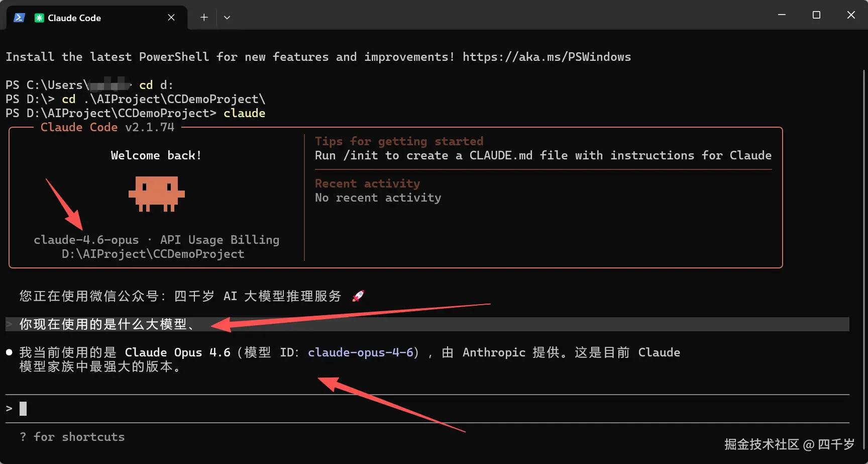Click the X on the Claude Code tab
The width and height of the screenshot is (868, 464).
point(171,17)
